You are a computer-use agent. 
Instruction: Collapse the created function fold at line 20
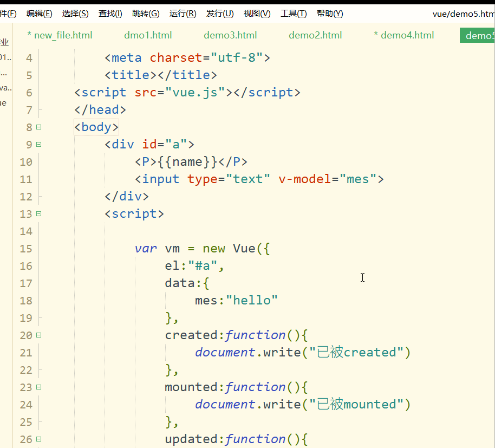[39, 335]
